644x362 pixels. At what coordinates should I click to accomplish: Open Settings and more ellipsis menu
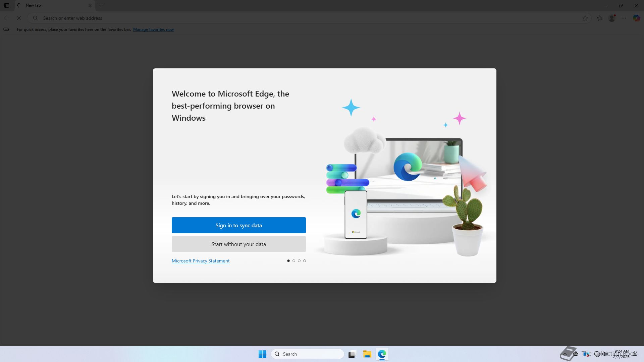pos(624,18)
